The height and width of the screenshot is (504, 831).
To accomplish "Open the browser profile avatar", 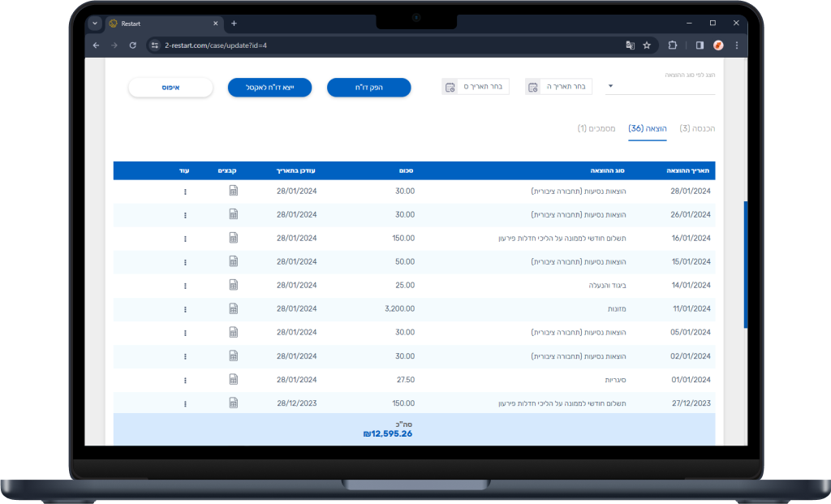I will 718,45.
